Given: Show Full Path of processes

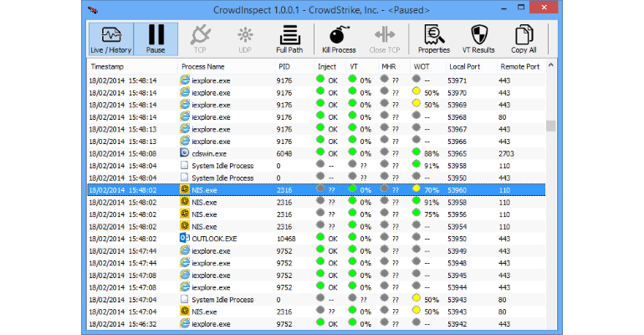Looking at the screenshot, I should 289,39.
